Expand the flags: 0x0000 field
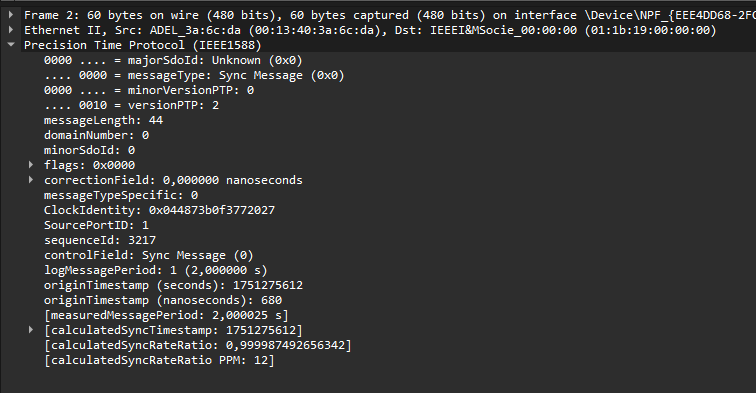Viewport: 756px width, 393px height. click(x=31, y=165)
